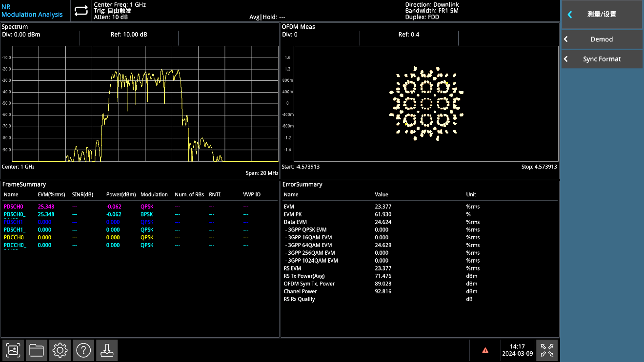Toggle full-screen with the expand arrows icon
The width and height of the screenshot is (644, 362).
(547, 350)
